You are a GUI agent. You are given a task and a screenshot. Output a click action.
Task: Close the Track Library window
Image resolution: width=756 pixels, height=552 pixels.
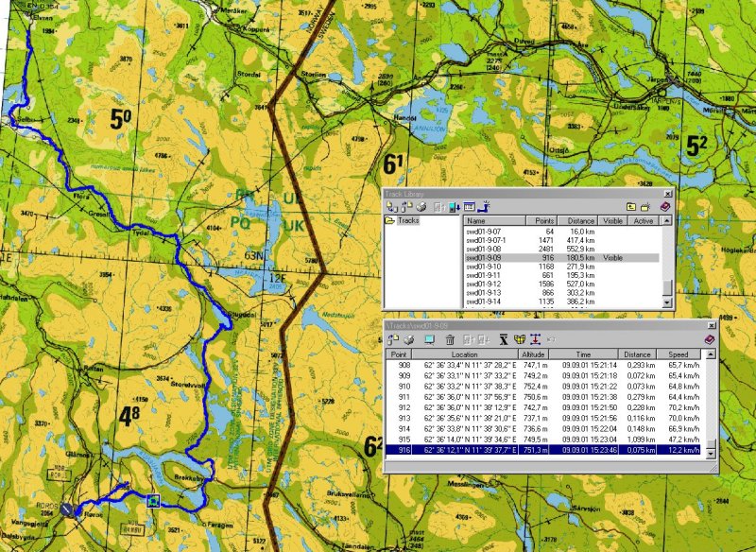669,193
